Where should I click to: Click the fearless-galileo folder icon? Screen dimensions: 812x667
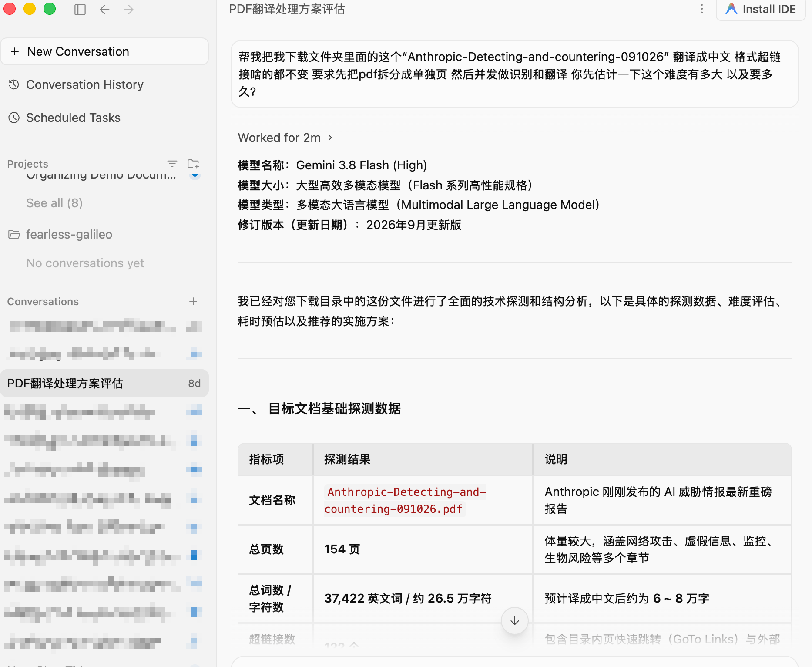pyautogui.click(x=14, y=234)
